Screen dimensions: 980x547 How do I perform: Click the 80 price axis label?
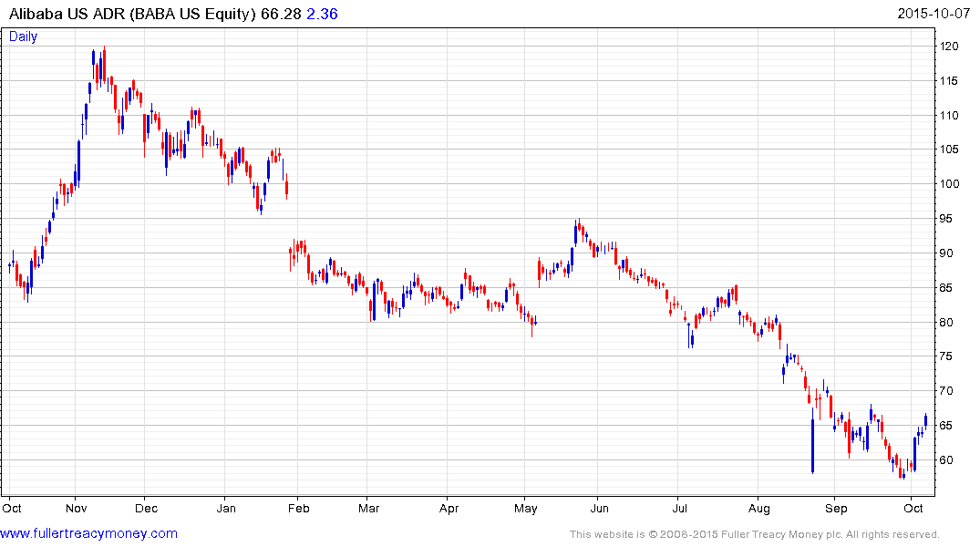coord(945,322)
